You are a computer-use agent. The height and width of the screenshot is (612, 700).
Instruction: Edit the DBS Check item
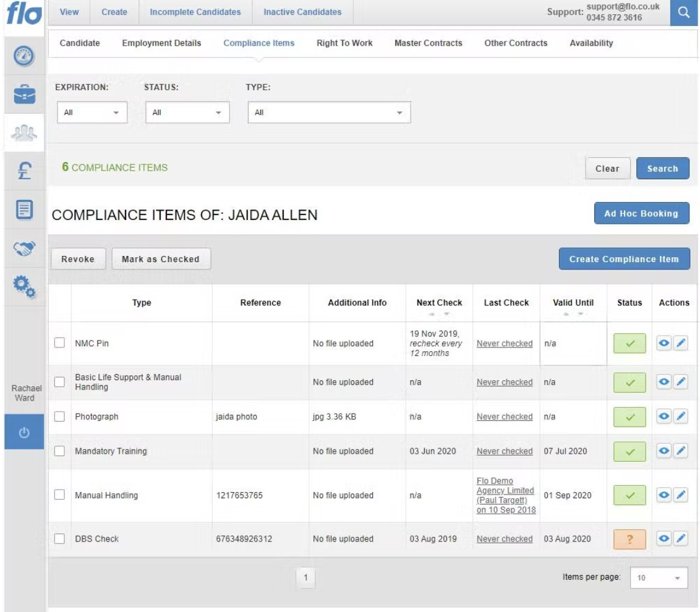(681, 538)
